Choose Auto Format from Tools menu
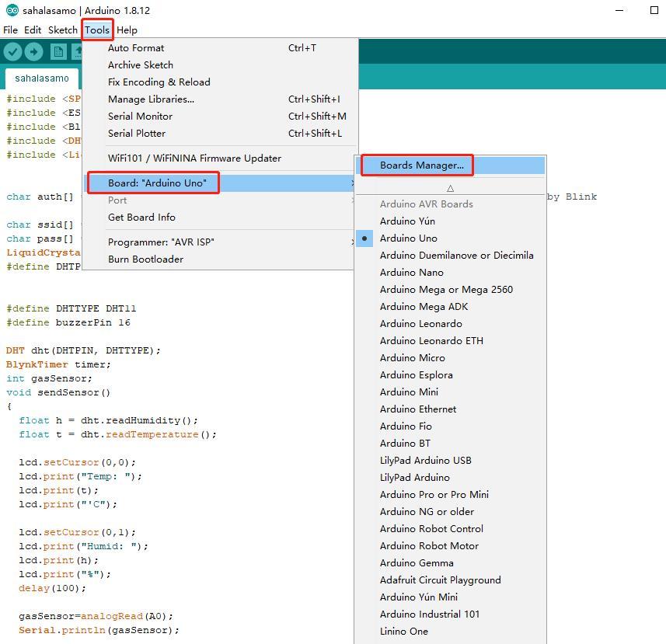 [x=220, y=48]
